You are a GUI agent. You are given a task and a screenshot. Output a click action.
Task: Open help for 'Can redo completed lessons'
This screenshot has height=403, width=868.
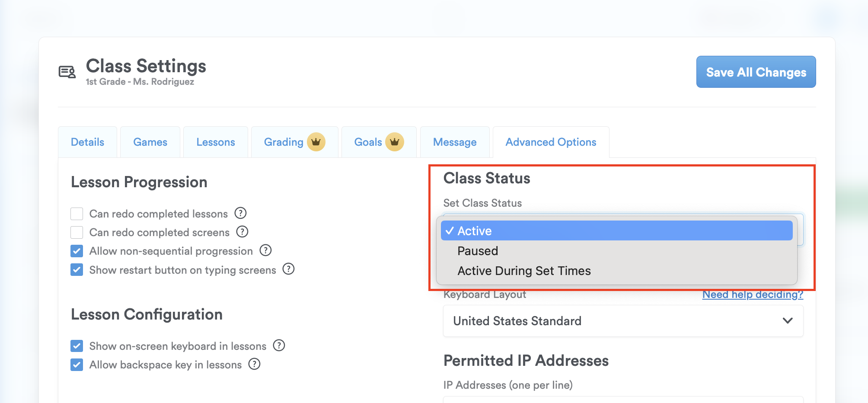click(240, 213)
